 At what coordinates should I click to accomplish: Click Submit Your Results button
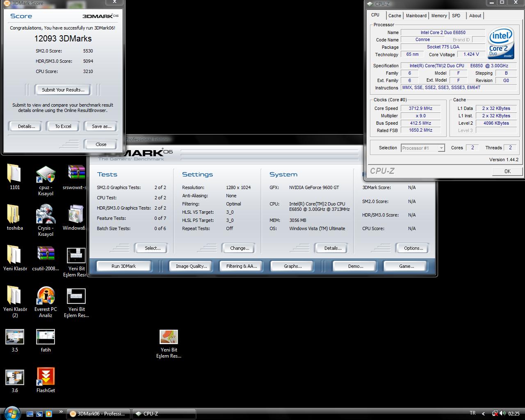tap(63, 90)
